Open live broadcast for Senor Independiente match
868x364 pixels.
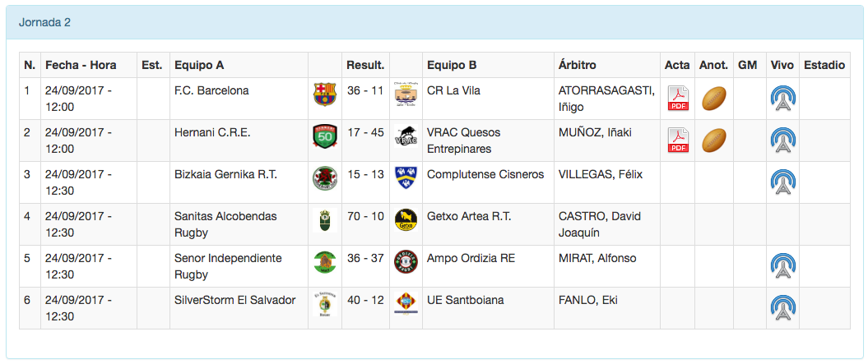click(782, 266)
